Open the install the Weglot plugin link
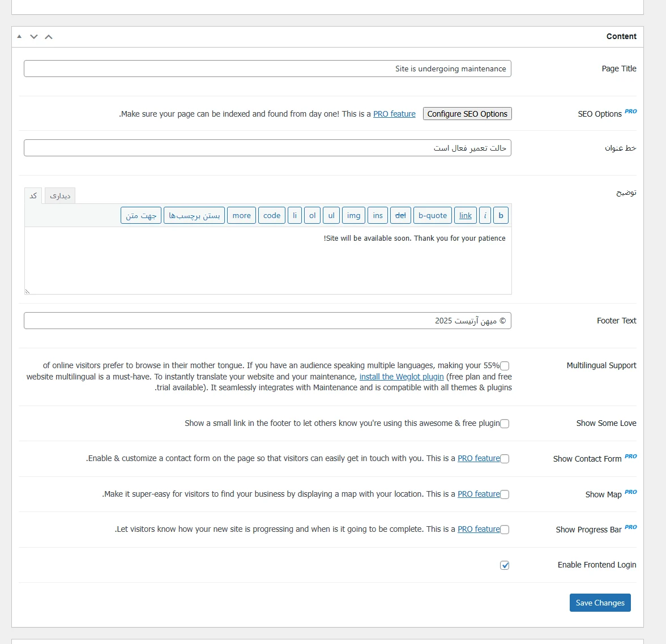 [x=402, y=377]
